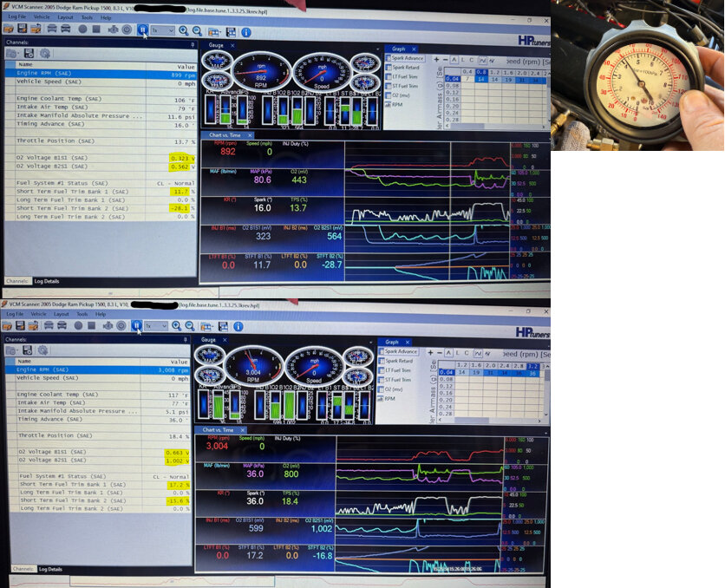Click Zoom In magnifier in top window

coord(184,31)
